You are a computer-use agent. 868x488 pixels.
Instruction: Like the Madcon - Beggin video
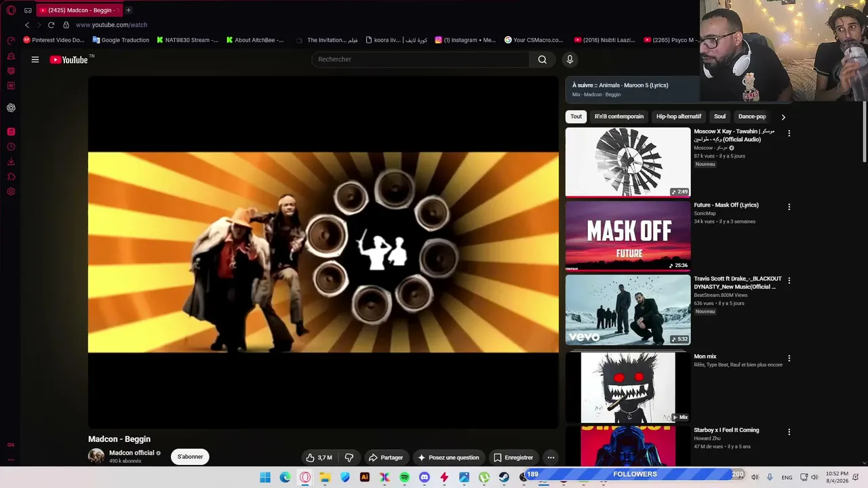(x=318, y=457)
